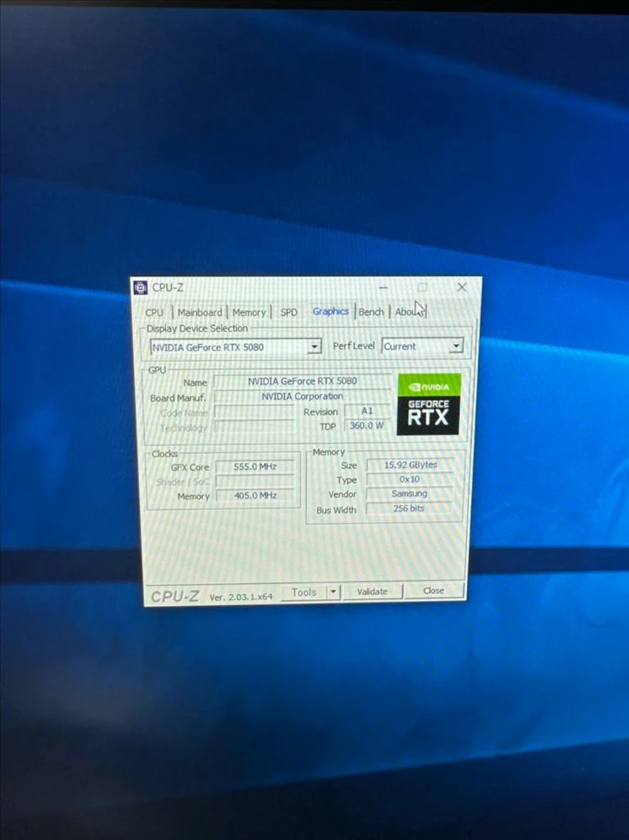Click the Board Manuf. NVIDIA Corporation field
The width and height of the screenshot is (629, 840).
[x=302, y=396]
